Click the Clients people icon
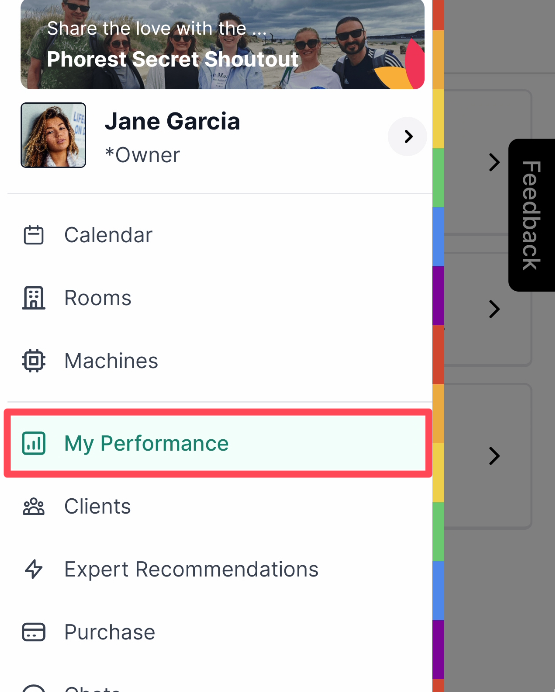Viewport: 555px width, 692px height. click(34, 506)
